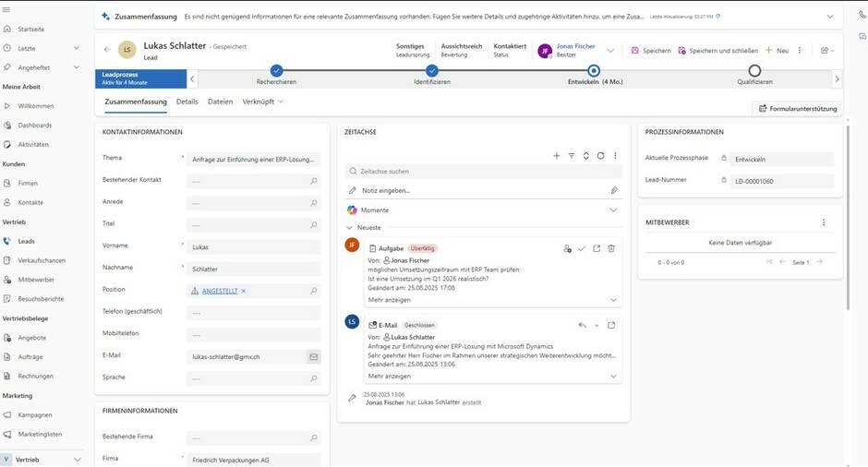Switch to the Details tab
Image resolution: width=868 pixels, height=467 pixels.
(x=187, y=102)
